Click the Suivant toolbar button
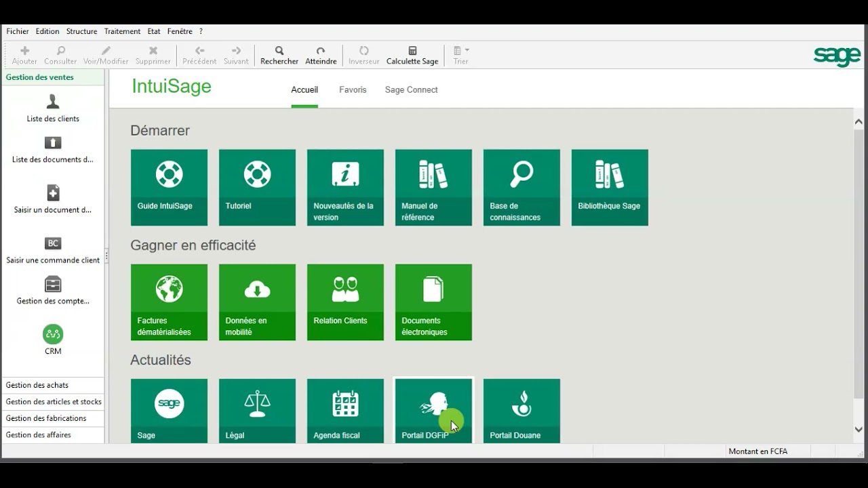This screenshot has height=488, width=868. 236,56
